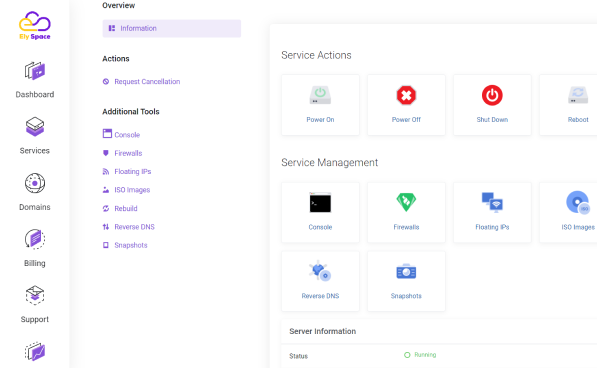Open the Domains sidebar icon

pyautogui.click(x=35, y=183)
